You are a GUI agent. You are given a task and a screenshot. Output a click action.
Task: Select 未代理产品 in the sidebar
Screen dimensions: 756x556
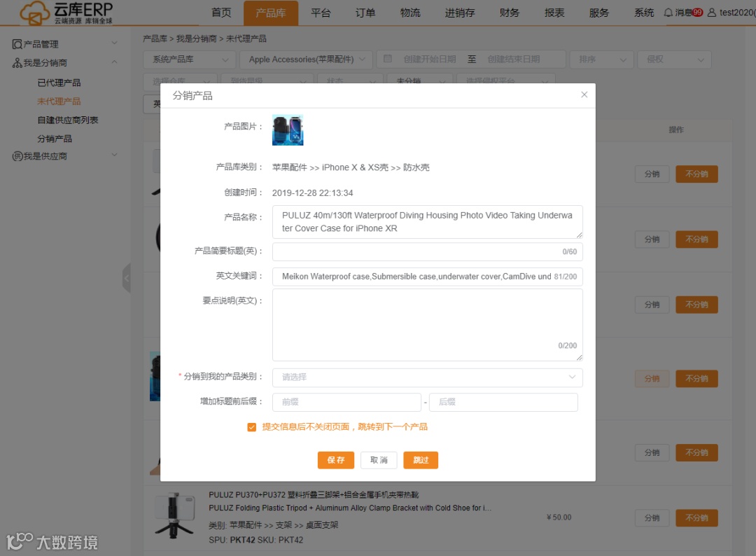pyautogui.click(x=59, y=102)
